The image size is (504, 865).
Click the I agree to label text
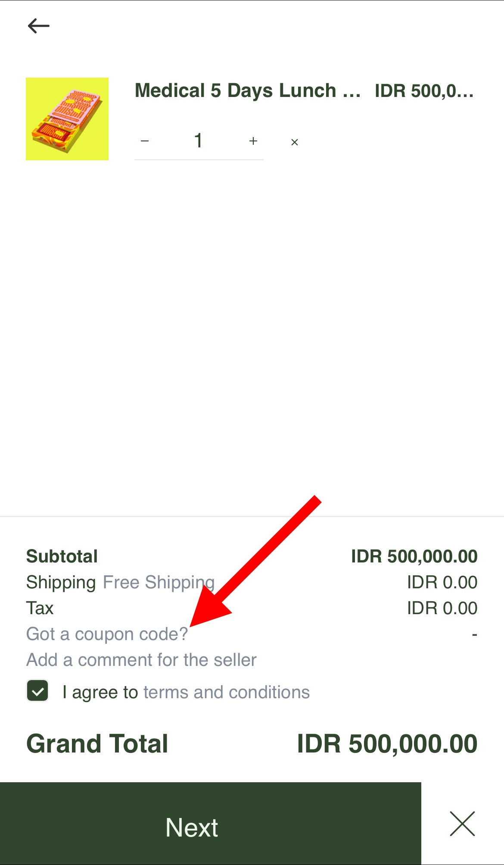coord(100,692)
